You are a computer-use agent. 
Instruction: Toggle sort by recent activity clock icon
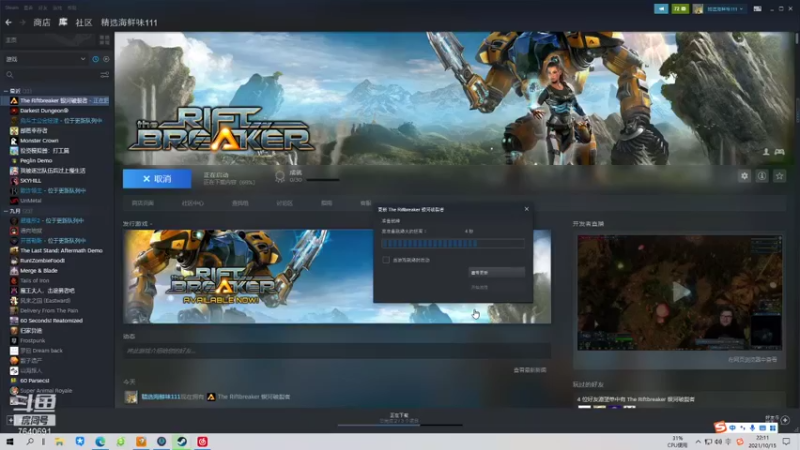point(95,59)
